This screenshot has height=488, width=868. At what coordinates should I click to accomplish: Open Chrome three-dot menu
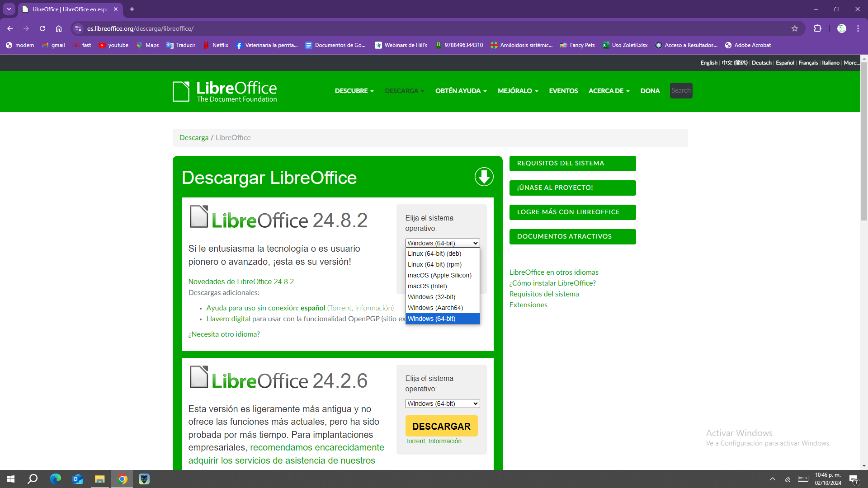click(x=858, y=28)
